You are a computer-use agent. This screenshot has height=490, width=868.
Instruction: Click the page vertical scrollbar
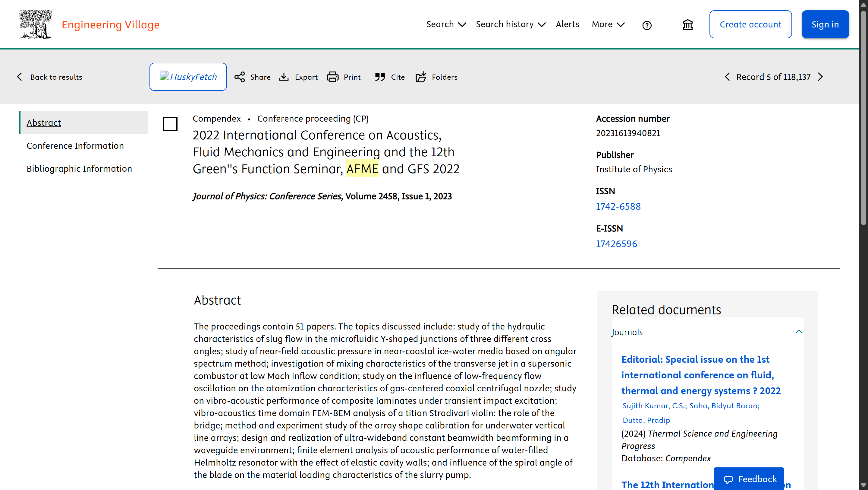click(x=863, y=245)
